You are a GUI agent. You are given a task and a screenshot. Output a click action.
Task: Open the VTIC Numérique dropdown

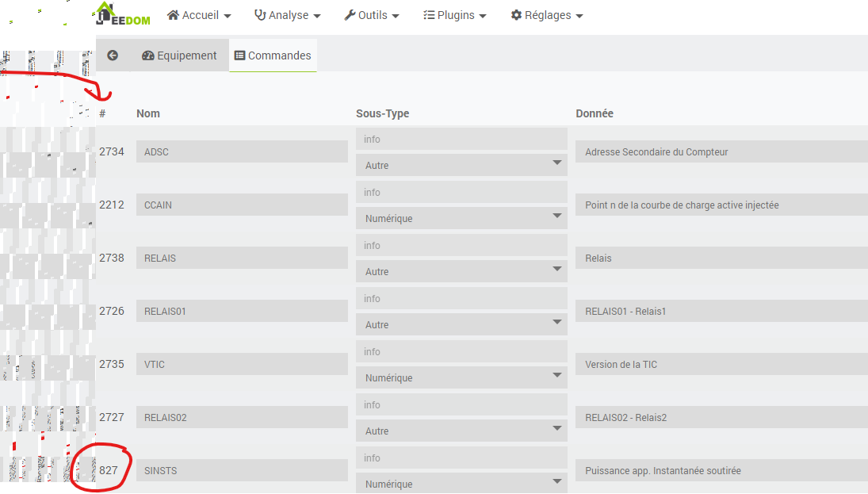(x=461, y=377)
